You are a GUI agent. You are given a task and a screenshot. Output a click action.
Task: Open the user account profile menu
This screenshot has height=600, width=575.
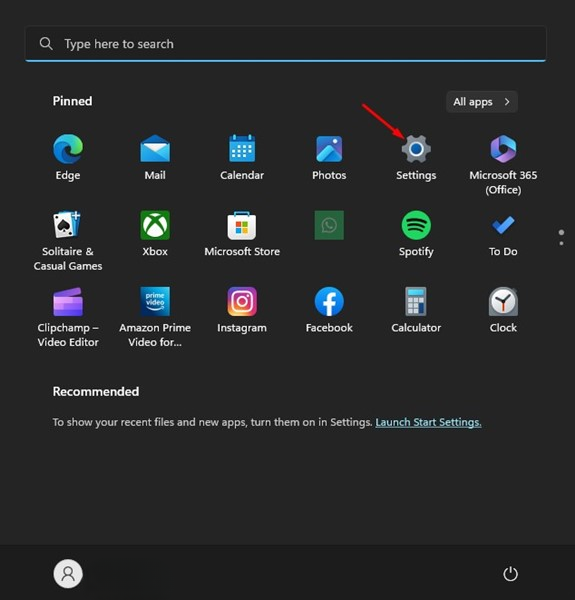click(68, 574)
